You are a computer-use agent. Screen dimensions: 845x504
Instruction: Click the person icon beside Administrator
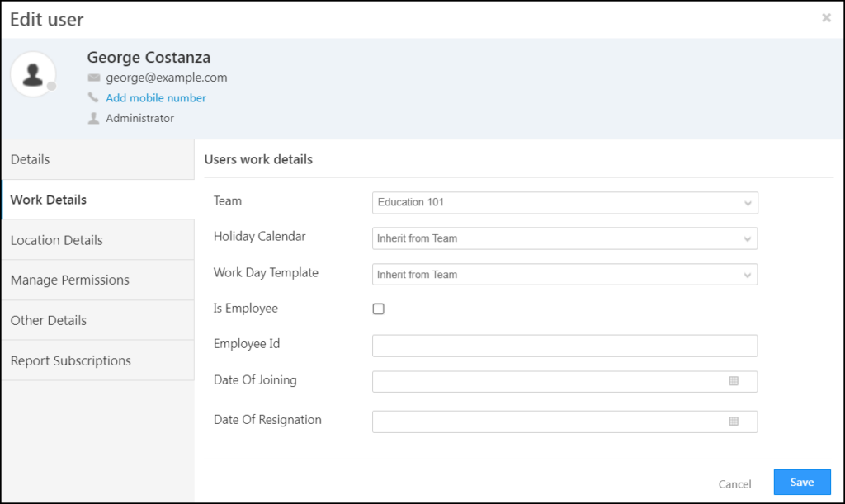(x=93, y=117)
